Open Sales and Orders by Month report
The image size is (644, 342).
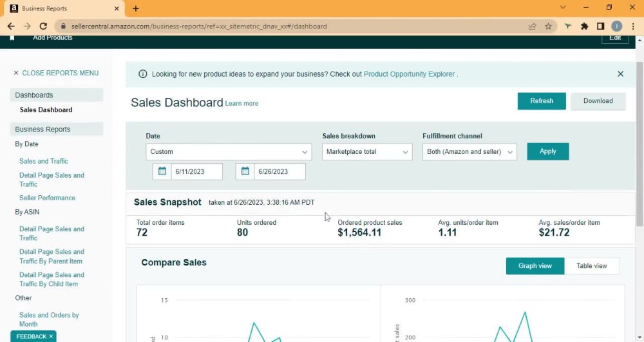coord(49,319)
